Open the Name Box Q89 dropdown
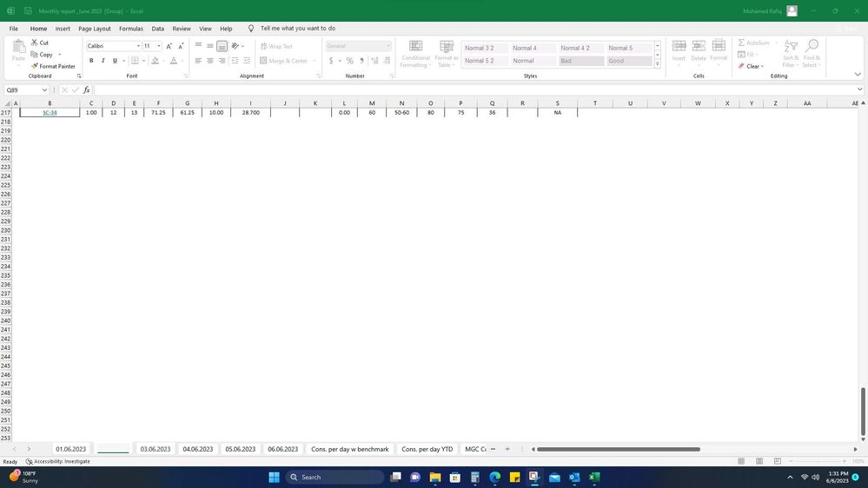Screen dimensions: 868x488 click(x=44, y=89)
